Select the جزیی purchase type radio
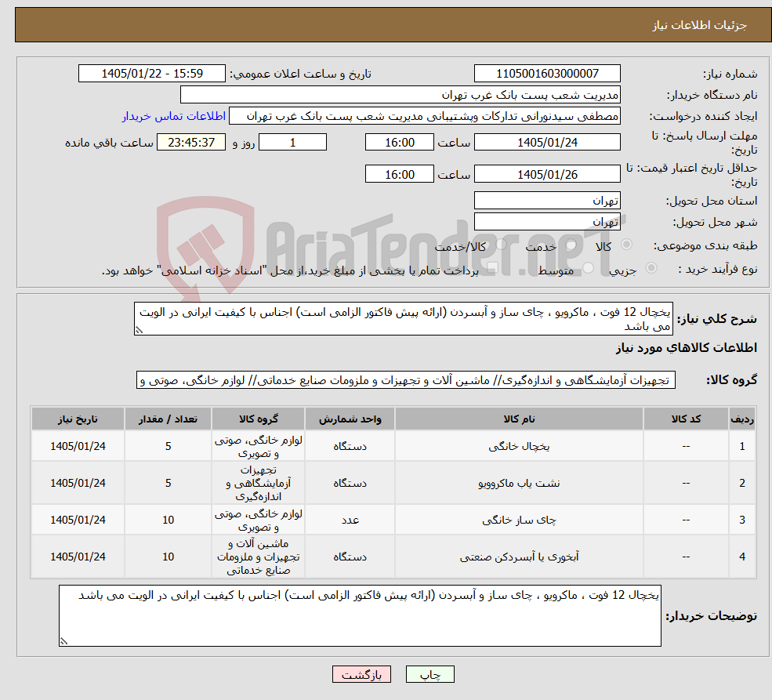This screenshot has height=700, width=772. (651, 268)
